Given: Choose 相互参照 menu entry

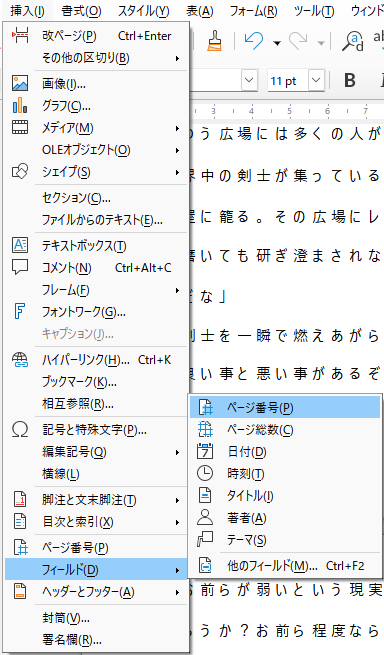Looking at the screenshot, I should pos(97,404).
